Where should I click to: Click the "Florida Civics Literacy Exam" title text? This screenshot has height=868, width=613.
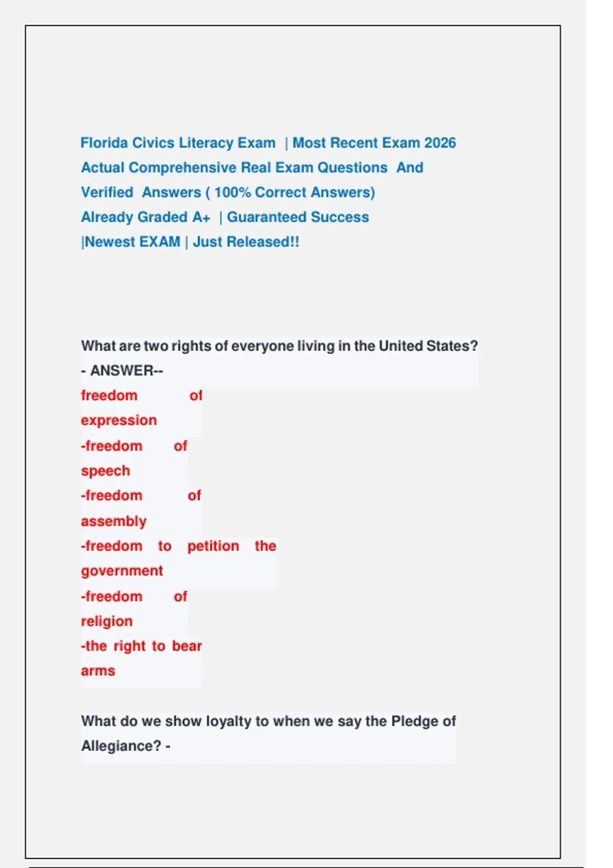178,143
